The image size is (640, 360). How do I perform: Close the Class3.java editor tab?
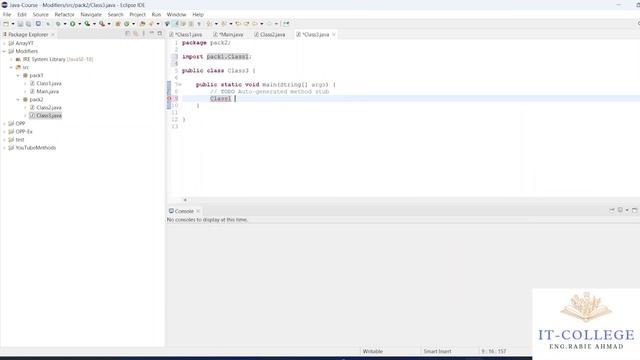(333, 35)
